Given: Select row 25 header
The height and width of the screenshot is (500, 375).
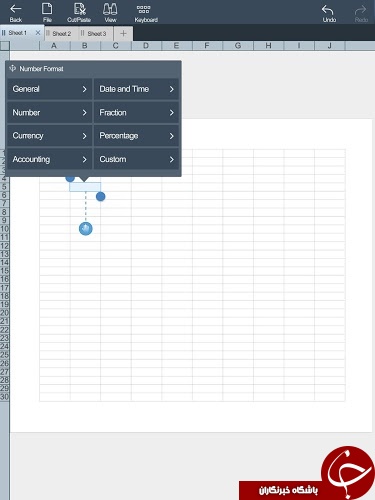Looking at the screenshot, I should tap(5, 355).
